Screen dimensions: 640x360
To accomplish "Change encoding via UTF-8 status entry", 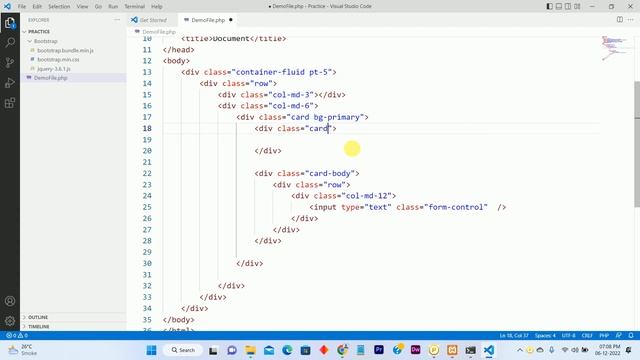I will pos(569,336).
